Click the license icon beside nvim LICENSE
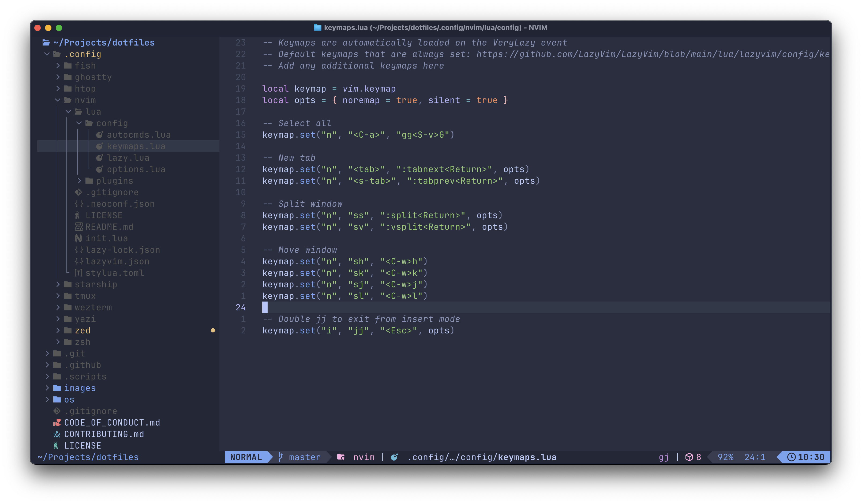This screenshot has width=862, height=504. [77, 215]
